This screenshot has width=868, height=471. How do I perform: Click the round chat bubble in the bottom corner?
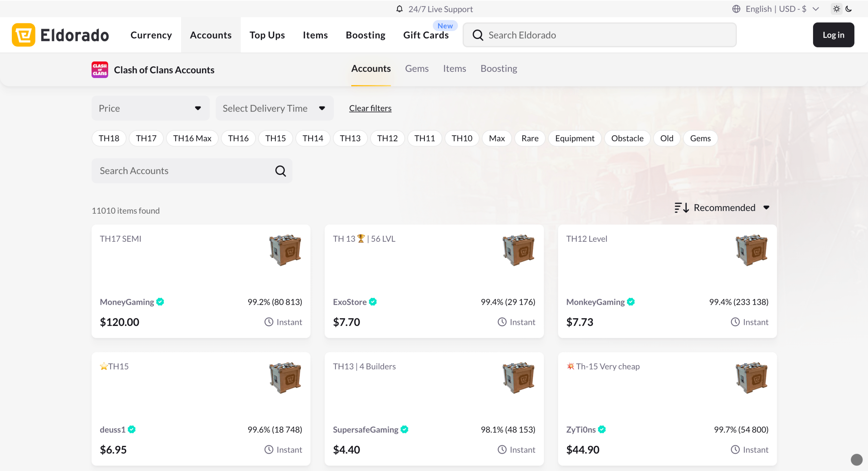coord(856,460)
